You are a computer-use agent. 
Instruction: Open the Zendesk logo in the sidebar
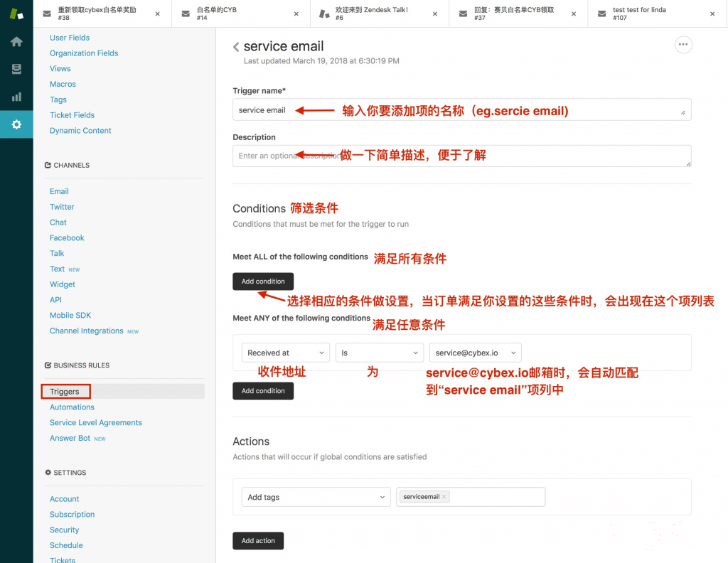[16, 14]
